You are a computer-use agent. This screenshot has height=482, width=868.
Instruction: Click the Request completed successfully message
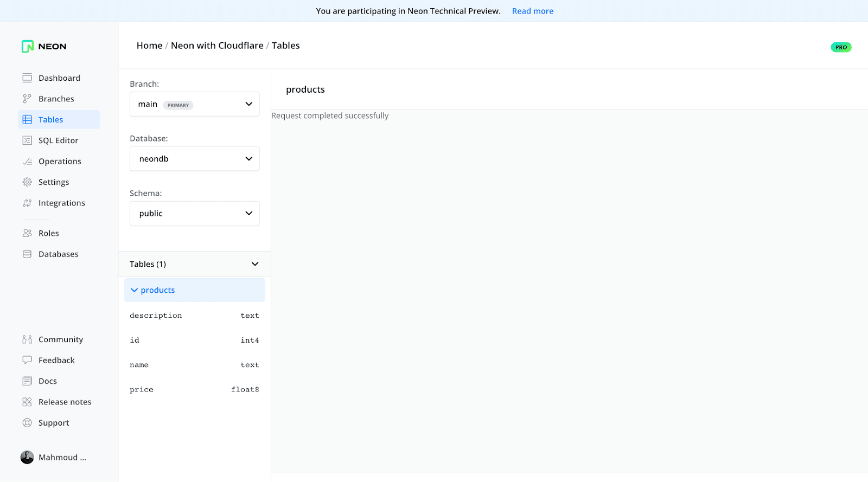[x=330, y=115]
